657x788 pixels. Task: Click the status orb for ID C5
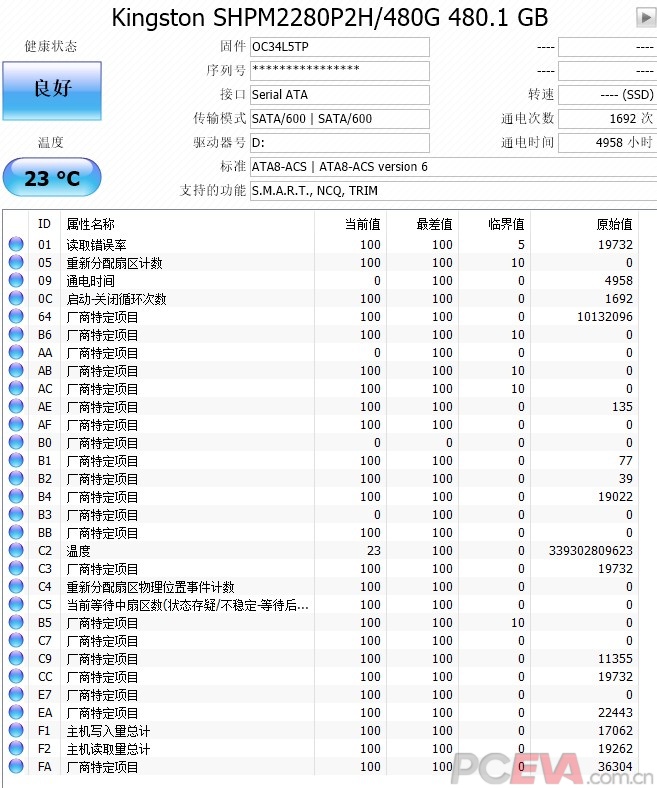coord(16,604)
